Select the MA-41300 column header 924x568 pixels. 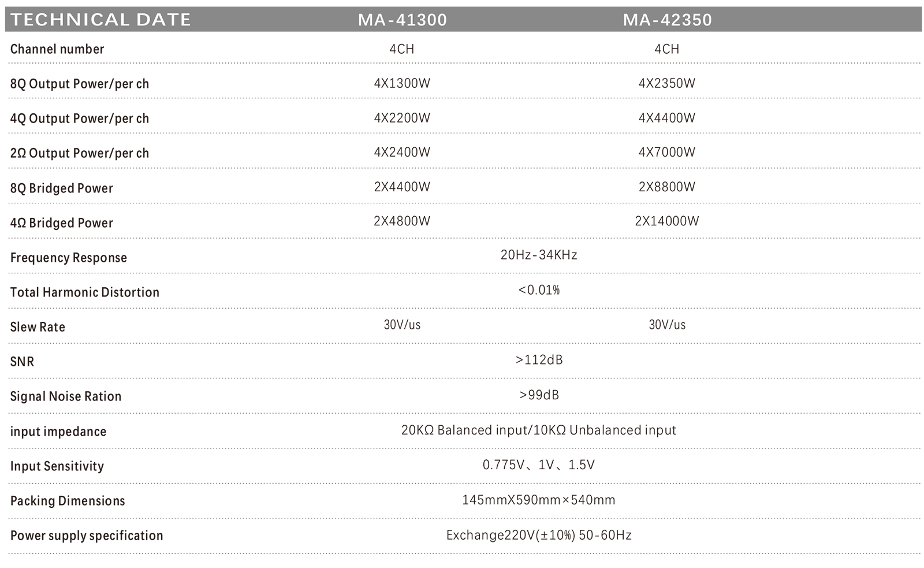coord(402,20)
